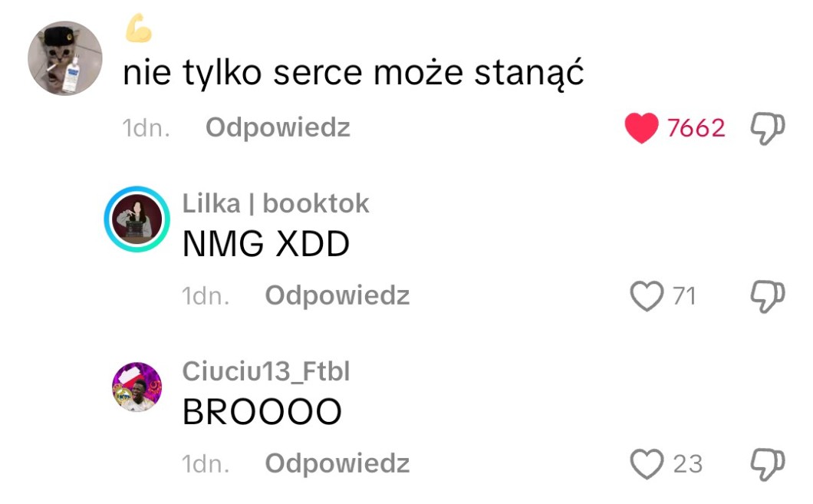Open Lilka's avatar with blue story ring

tap(137, 219)
